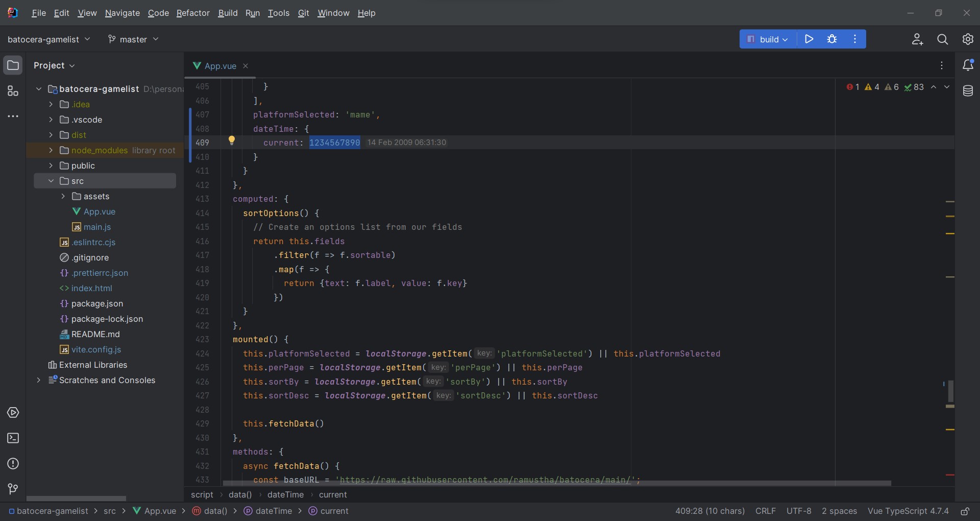980x521 pixels.
Task: Expand the .vscode folder
Action: 51,120
